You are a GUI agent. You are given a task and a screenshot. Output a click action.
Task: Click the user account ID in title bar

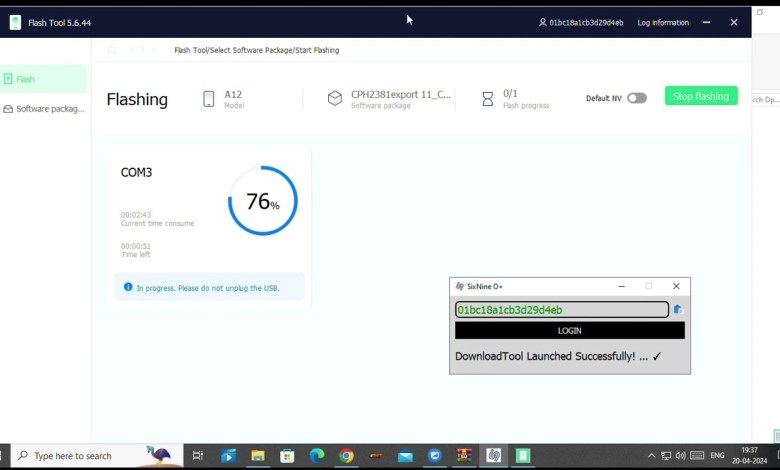pyautogui.click(x=581, y=22)
